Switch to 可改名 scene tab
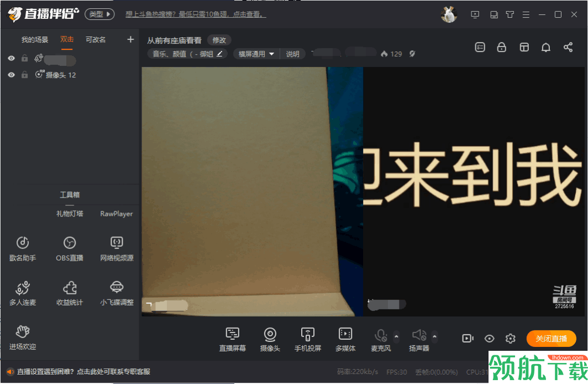The width and height of the screenshot is (588, 384). coord(96,39)
